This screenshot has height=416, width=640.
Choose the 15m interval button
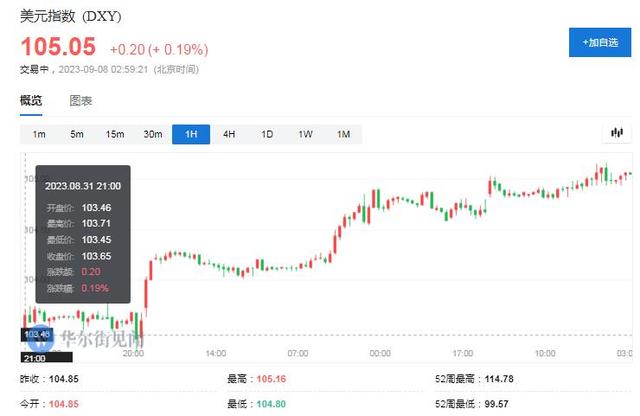click(x=115, y=134)
